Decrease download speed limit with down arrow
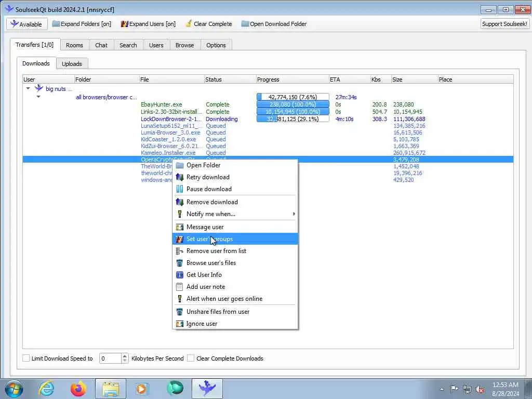The height and width of the screenshot is (399, 532). (125, 361)
